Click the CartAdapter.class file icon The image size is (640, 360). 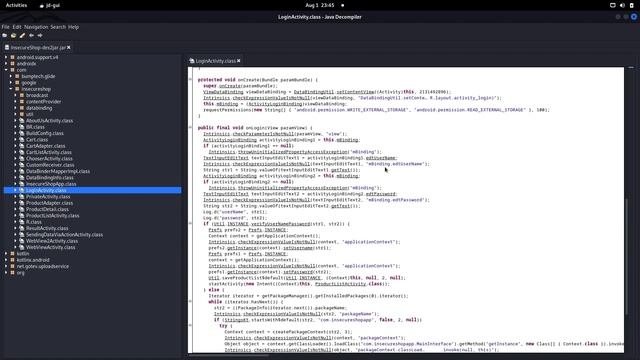[22, 146]
